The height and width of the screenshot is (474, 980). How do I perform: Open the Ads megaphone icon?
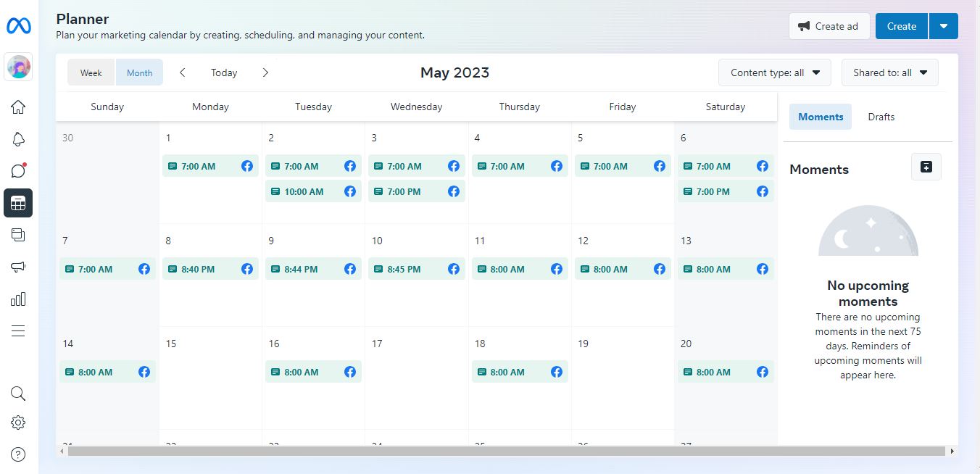click(x=18, y=267)
